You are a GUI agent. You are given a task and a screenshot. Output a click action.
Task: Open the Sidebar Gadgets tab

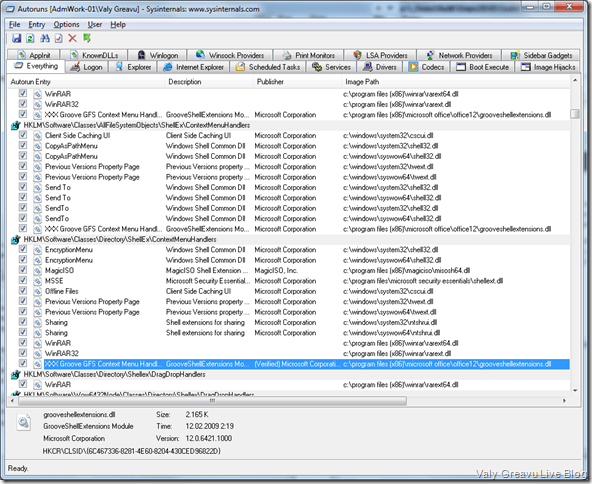point(541,55)
